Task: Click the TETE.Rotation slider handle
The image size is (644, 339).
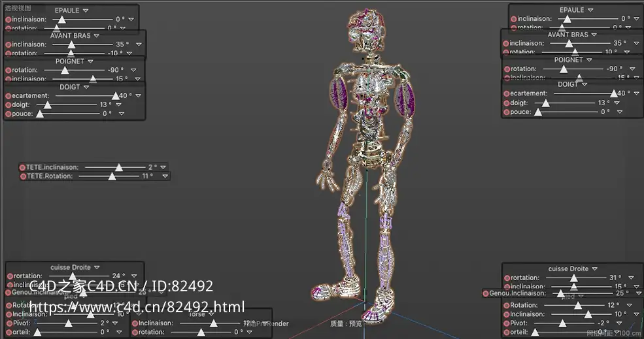Action: point(112,176)
